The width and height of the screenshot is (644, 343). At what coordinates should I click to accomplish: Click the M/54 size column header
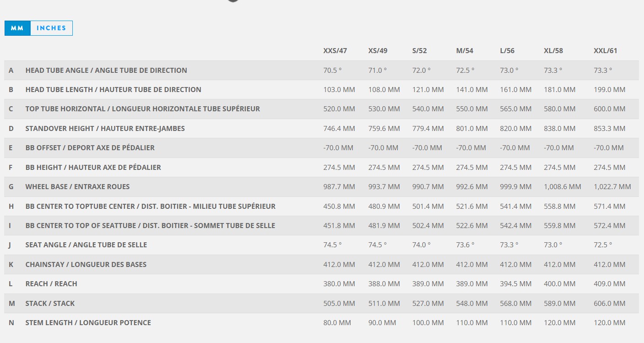465,50
